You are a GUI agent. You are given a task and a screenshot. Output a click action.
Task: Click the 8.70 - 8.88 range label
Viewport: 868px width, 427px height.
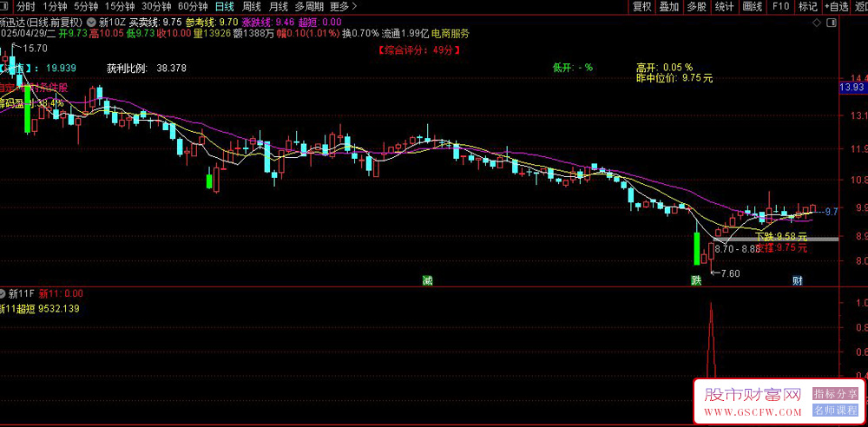pyautogui.click(x=737, y=249)
